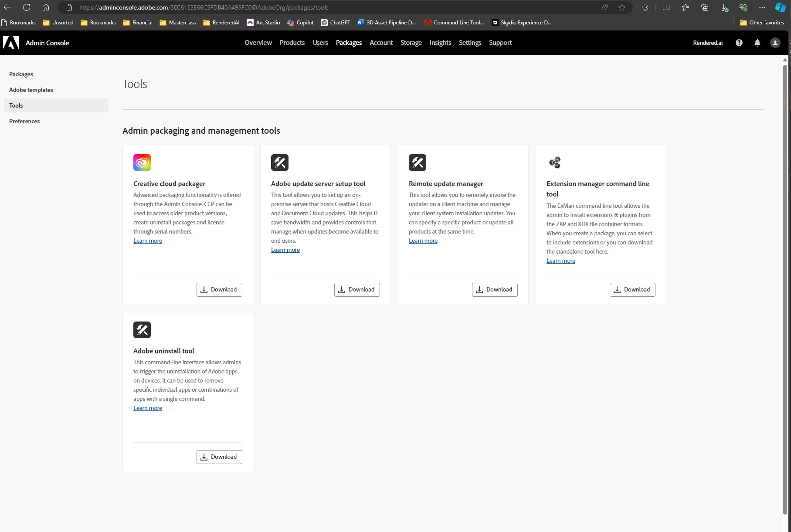Open the Settings tab
Screen dimensions: 791x532
tap(470, 43)
